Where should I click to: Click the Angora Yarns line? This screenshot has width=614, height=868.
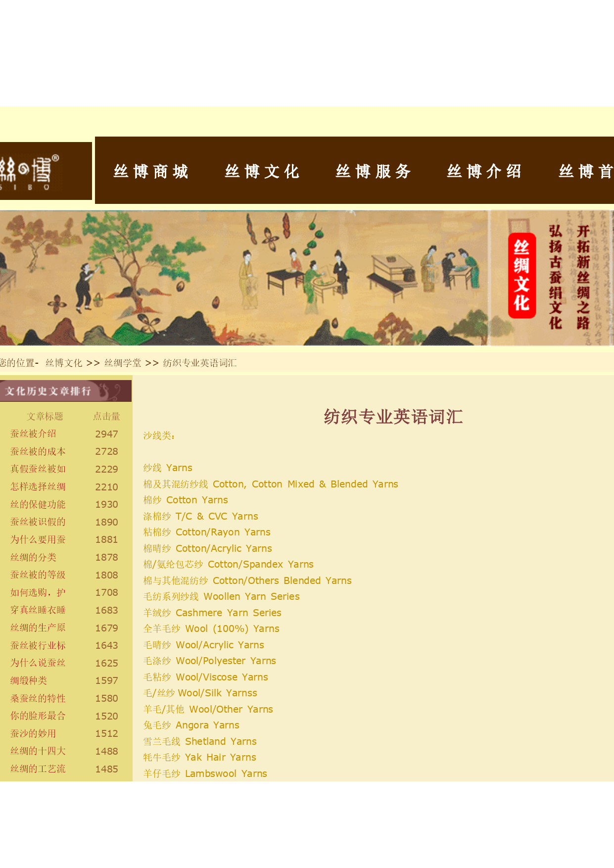pos(191,725)
